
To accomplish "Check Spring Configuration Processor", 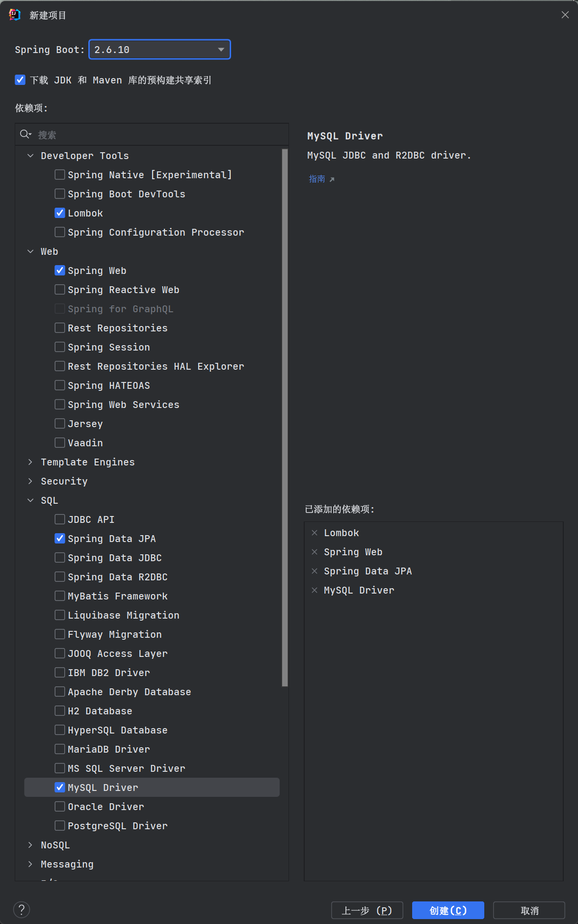I will pyautogui.click(x=60, y=232).
